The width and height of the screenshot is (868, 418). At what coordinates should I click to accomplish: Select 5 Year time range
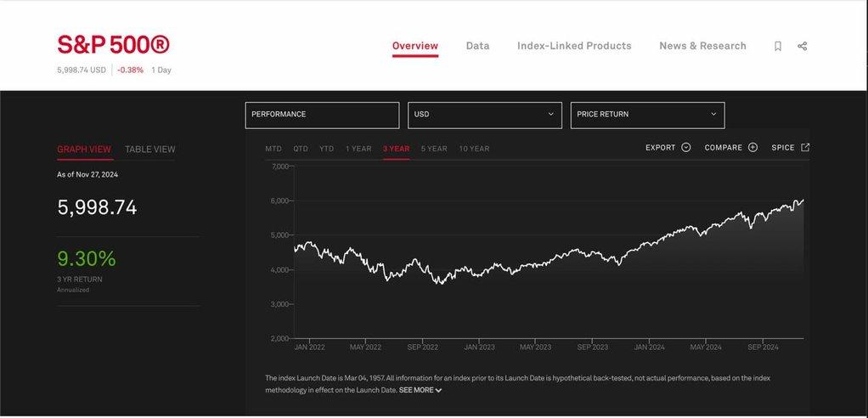point(434,149)
